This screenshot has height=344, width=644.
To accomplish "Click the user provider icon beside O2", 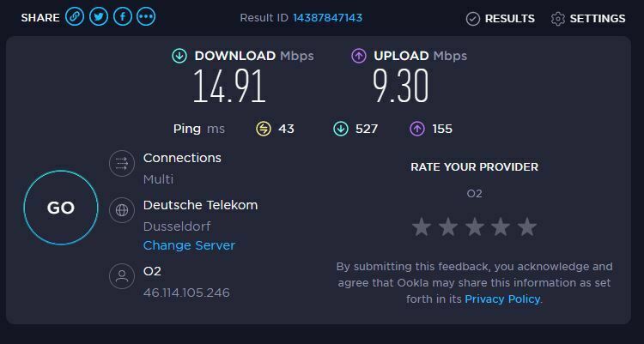I will click(x=122, y=276).
